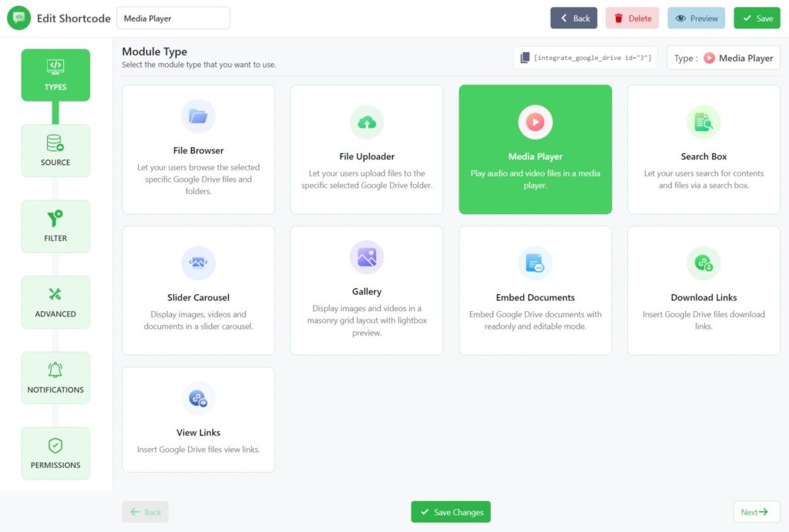The height and width of the screenshot is (532, 789).
Task: Select the Embed Documents title
Action: 536,297
